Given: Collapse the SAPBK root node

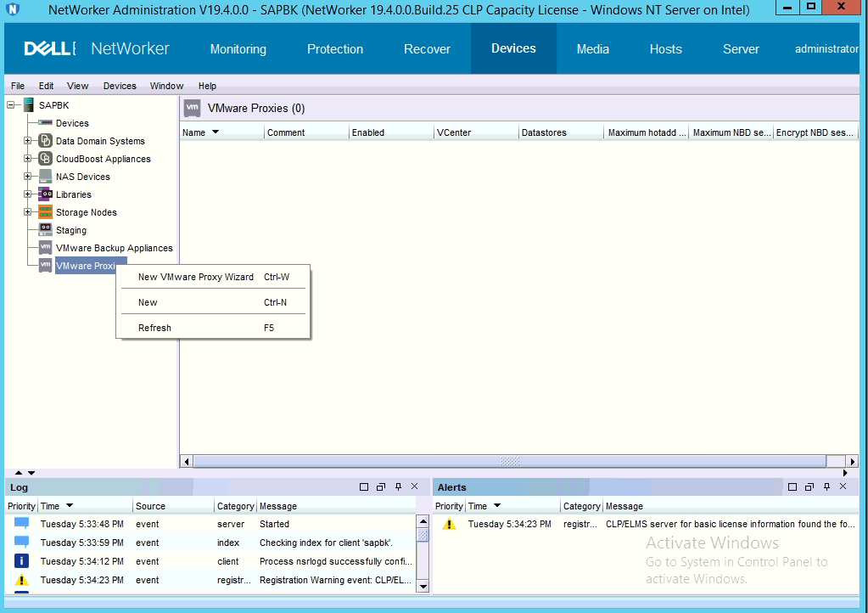Looking at the screenshot, I should click(11, 105).
